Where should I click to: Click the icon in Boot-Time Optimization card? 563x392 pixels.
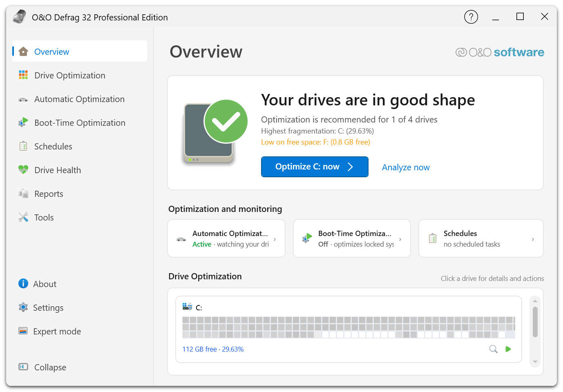pos(307,238)
